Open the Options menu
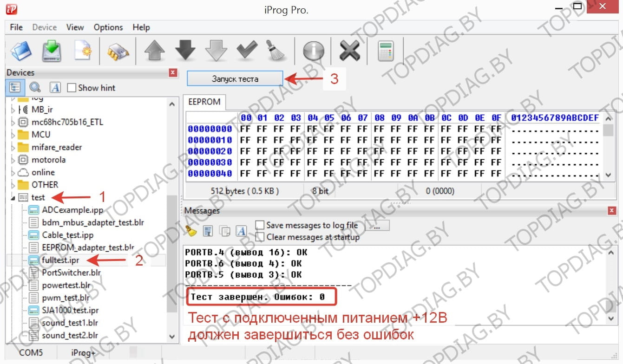This screenshot has height=364, width=623. tap(108, 27)
